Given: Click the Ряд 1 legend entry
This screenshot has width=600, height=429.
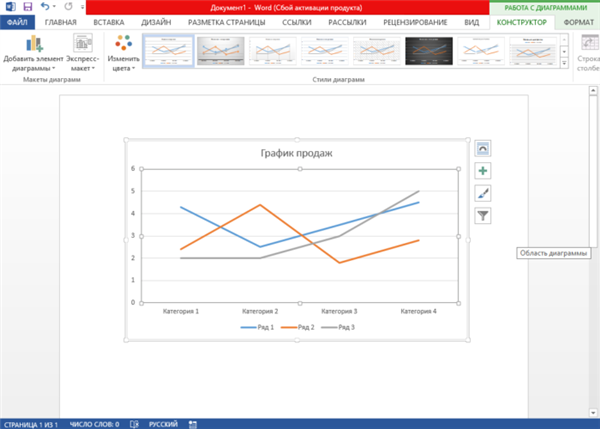Looking at the screenshot, I should coord(258,327).
